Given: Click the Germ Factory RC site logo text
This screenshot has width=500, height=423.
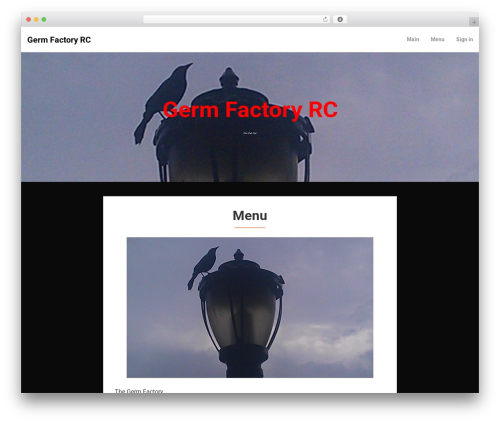Looking at the screenshot, I should coord(59,40).
